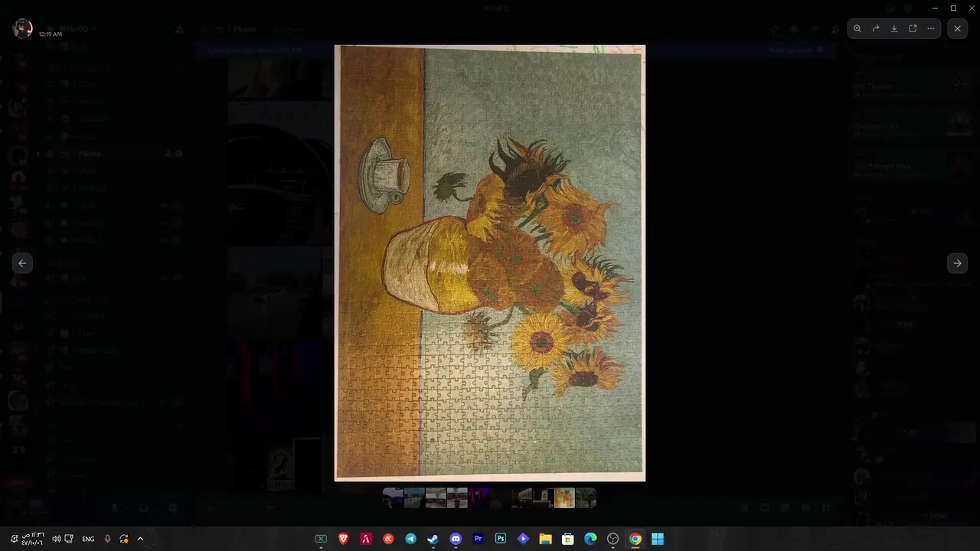Switch to Discord in the taskbar

pos(456,539)
